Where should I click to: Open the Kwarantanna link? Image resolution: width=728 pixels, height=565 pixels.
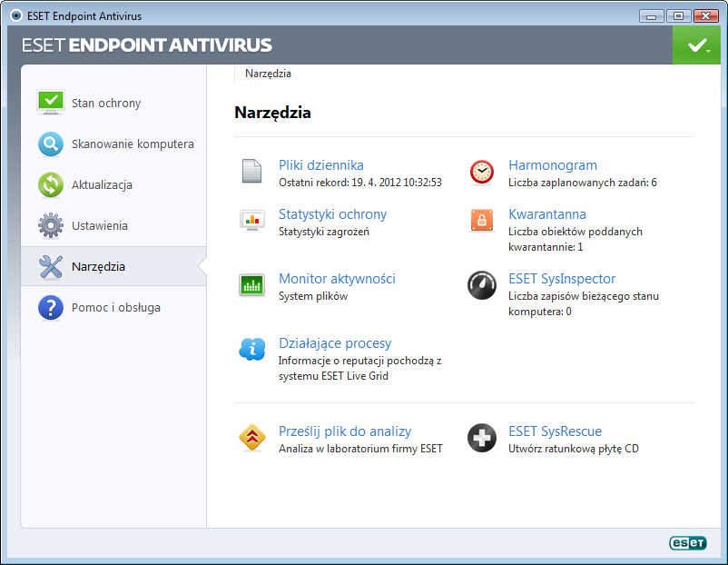(x=547, y=214)
